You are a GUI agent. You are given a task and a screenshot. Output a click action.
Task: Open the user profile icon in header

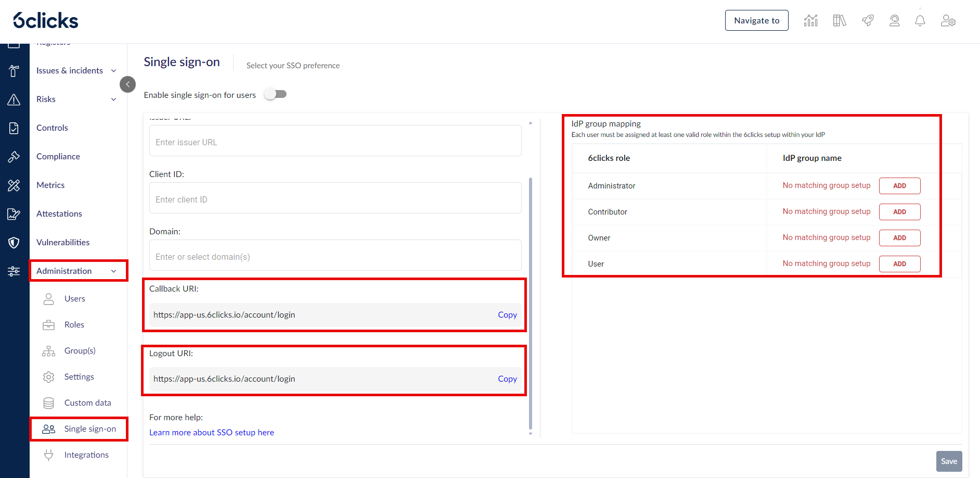coord(895,21)
